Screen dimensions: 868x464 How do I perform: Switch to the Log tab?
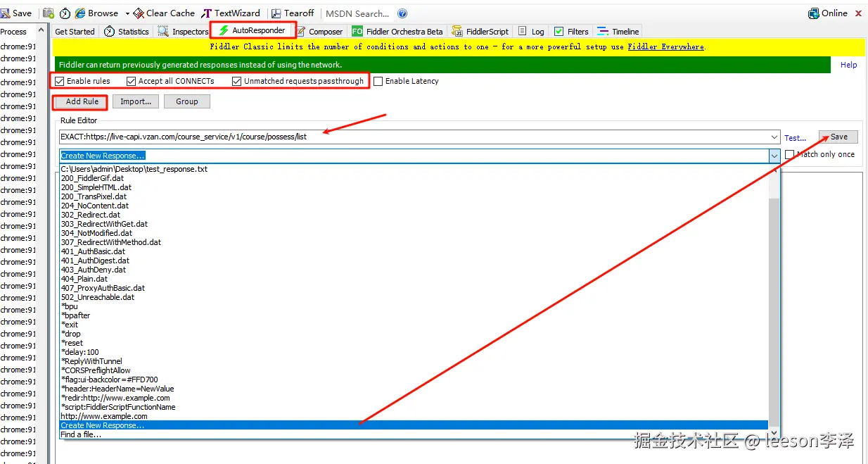pos(532,31)
